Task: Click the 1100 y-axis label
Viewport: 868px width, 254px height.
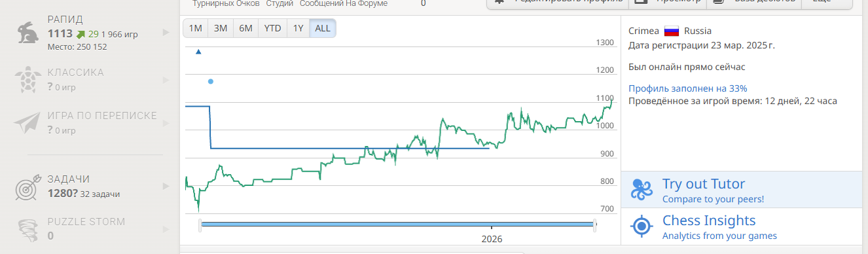Action: pos(604,98)
